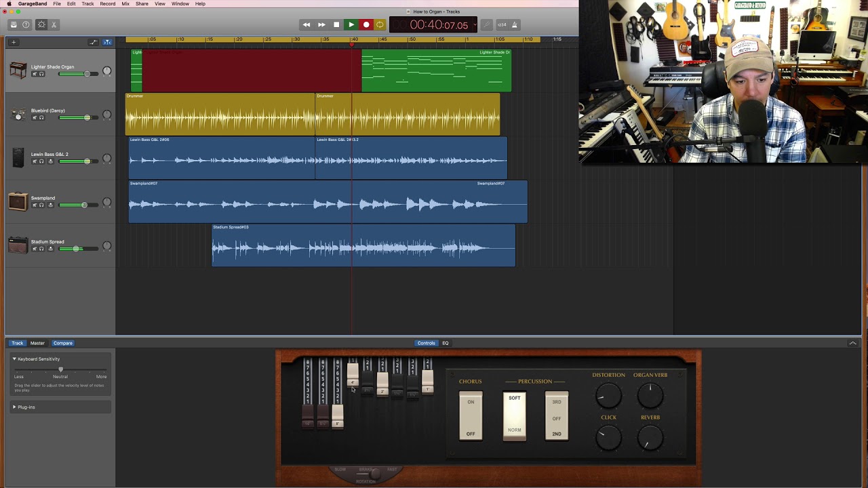Open Quick Help question mark button
This screenshot has height=488, width=868.
(26, 24)
